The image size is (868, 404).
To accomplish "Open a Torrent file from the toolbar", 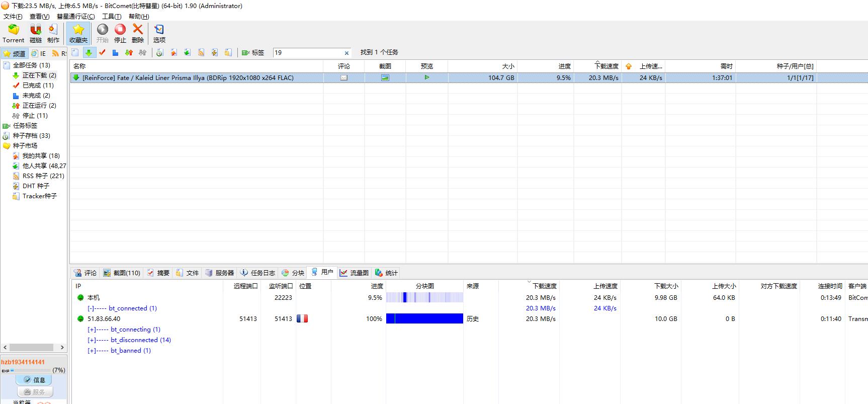I will coord(13,33).
